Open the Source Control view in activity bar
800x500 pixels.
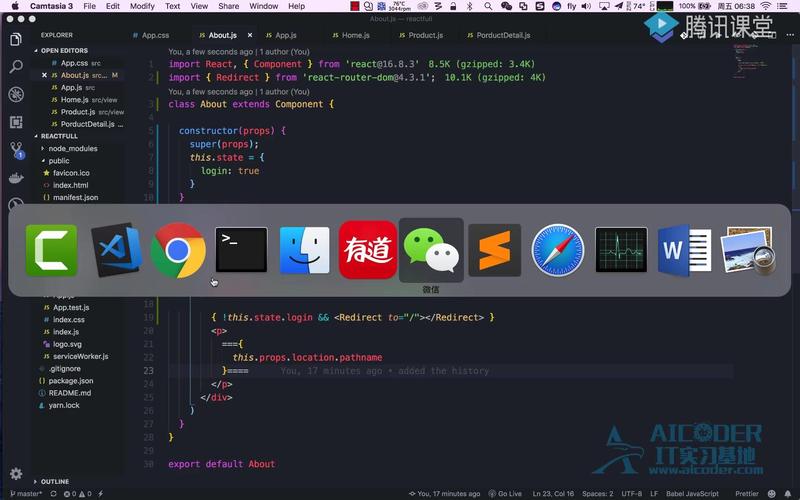17,150
